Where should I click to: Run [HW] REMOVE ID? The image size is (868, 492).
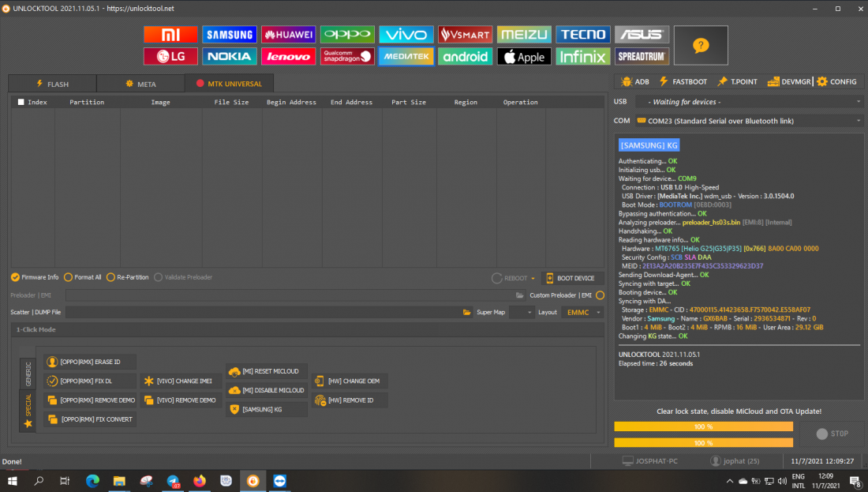[350, 400]
